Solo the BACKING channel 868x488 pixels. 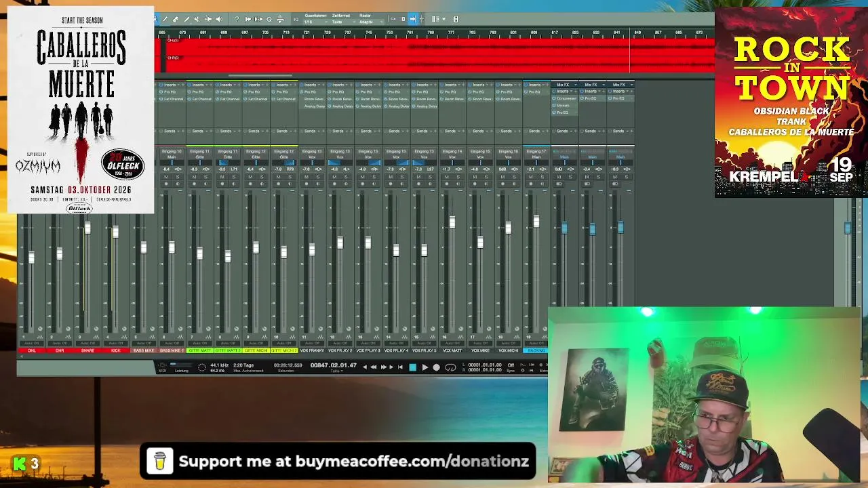542,178
